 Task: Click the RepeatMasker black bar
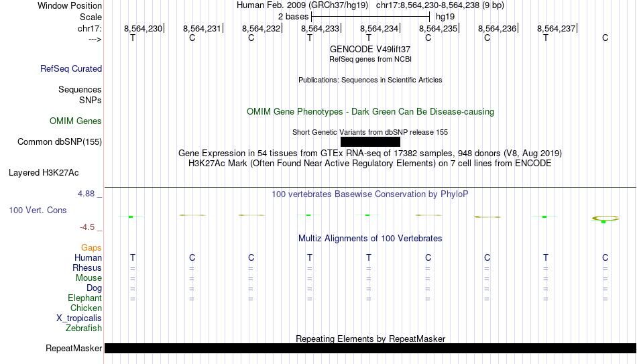(370, 348)
